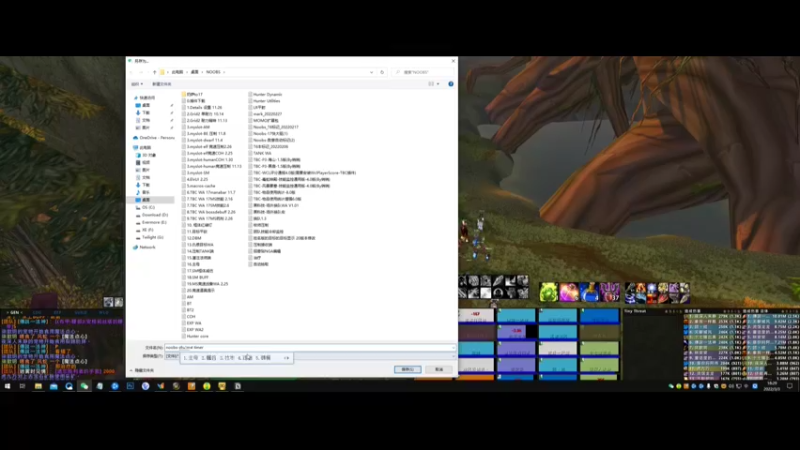Viewport: 800px width, 450px height.
Task: Click the Search NOOBS box
Action: pos(423,72)
